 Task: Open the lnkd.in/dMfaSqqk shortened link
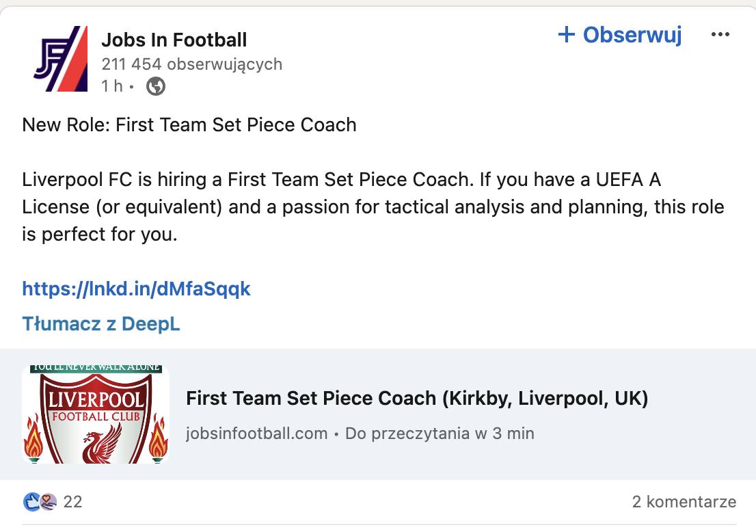point(136,289)
